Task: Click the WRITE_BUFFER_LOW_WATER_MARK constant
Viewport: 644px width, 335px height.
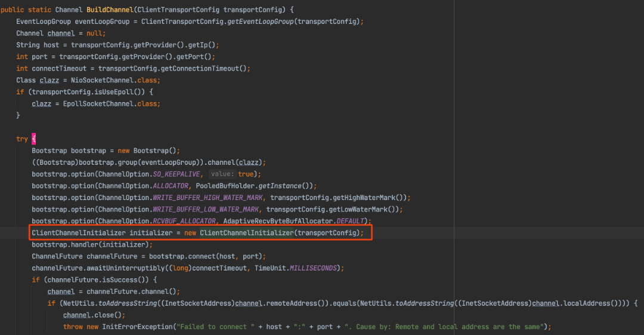Action: (205, 210)
